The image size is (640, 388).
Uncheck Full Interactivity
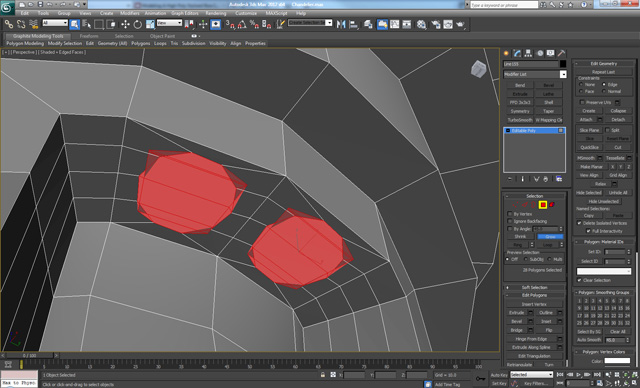[x=588, y=231]
